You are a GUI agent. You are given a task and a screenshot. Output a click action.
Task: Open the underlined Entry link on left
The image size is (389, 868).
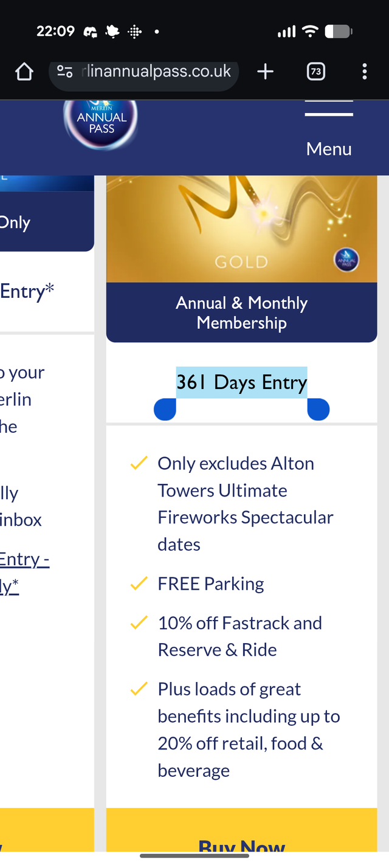(x=24, y=560)
